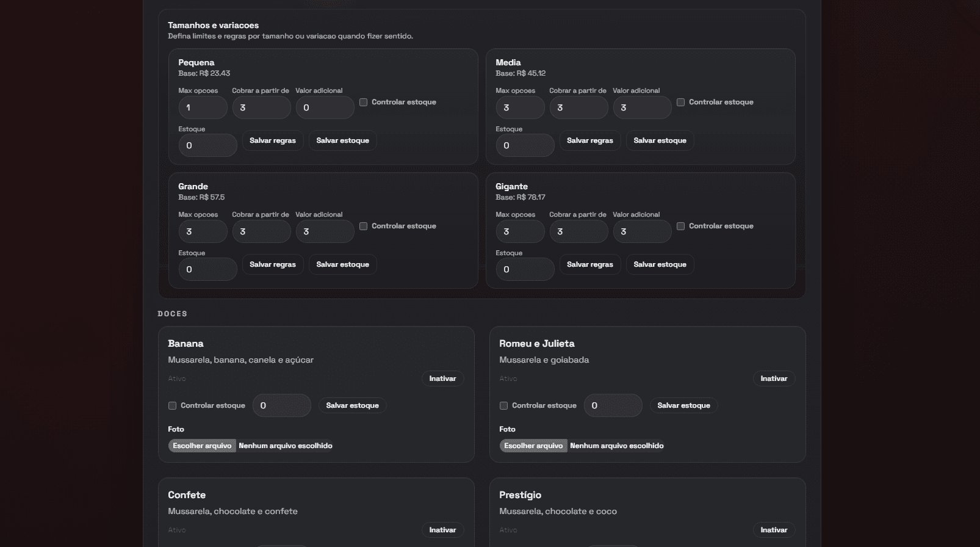Check Controlar estoque for Gigante size

tap(680, 226)
